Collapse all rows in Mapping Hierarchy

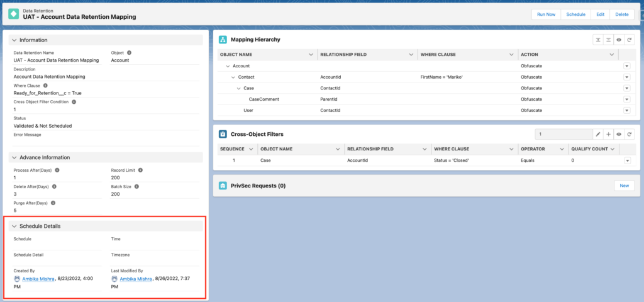tap(608, 40)
